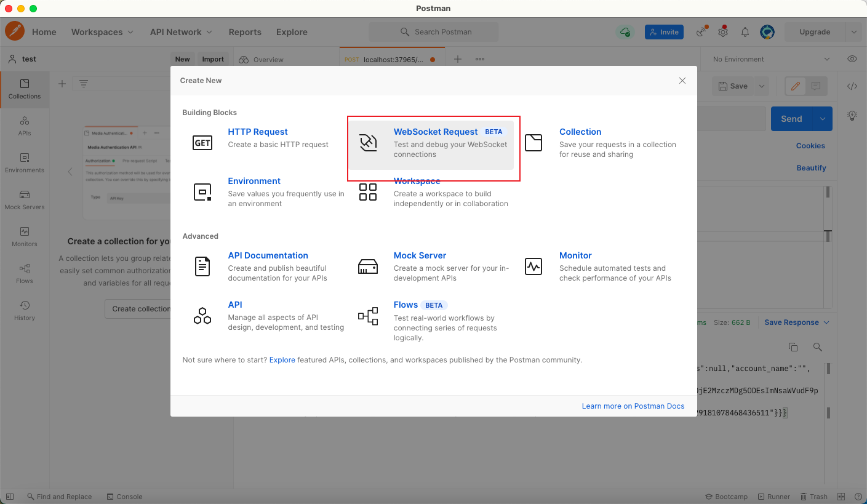Screen dimensions: 867x504
Task: Add new collection with plus icon
Action: [x=62, y=84]
